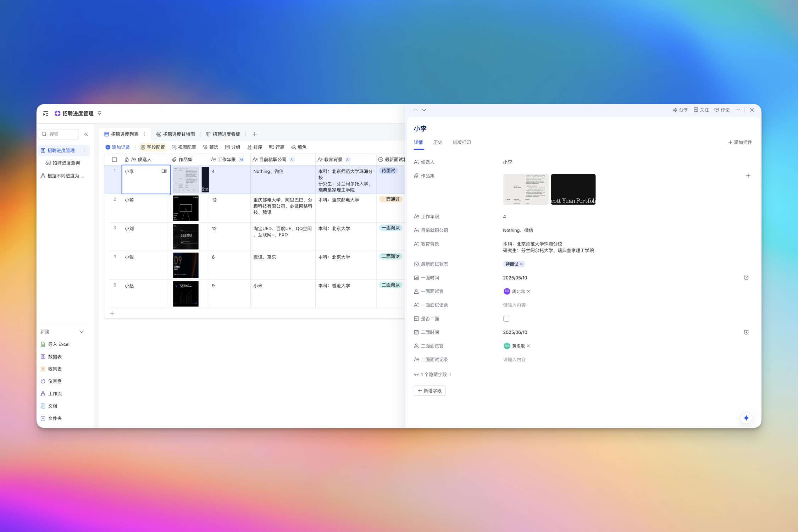
Task: Go to next record arrow
Action: click(424, 110)
